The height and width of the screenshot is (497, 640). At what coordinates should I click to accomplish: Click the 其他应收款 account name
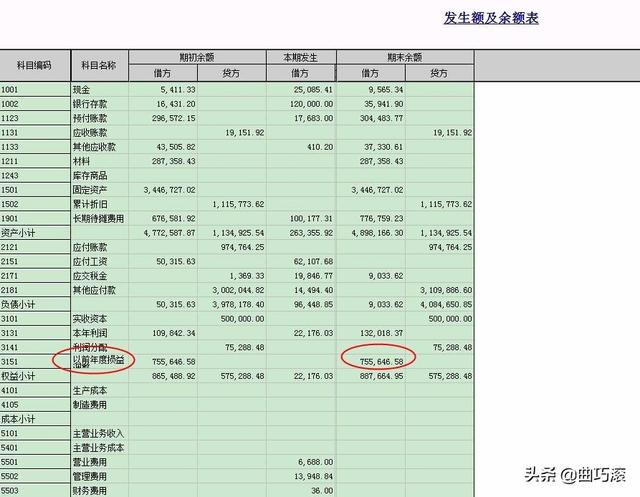pos(94,147)
